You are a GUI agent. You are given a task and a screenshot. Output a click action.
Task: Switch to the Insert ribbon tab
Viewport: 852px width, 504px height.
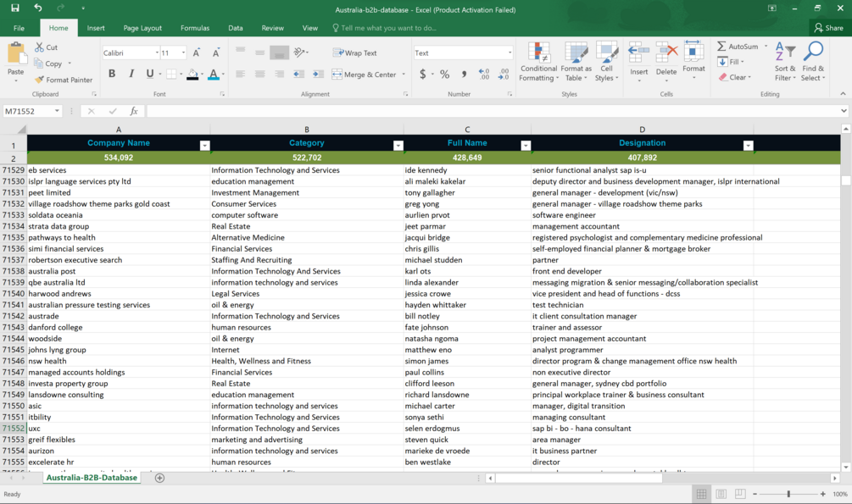96,28
